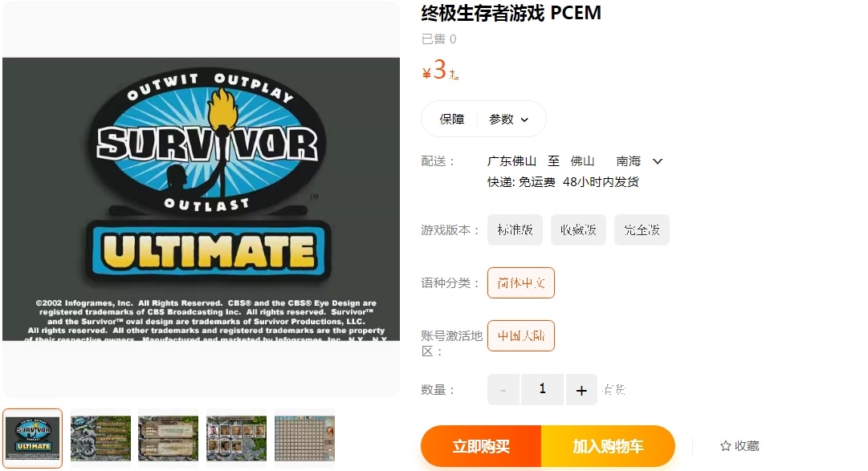Select the third screenshot thumbnail
The height and width of the screenshot is (471, 868).
tap(169, 438)
